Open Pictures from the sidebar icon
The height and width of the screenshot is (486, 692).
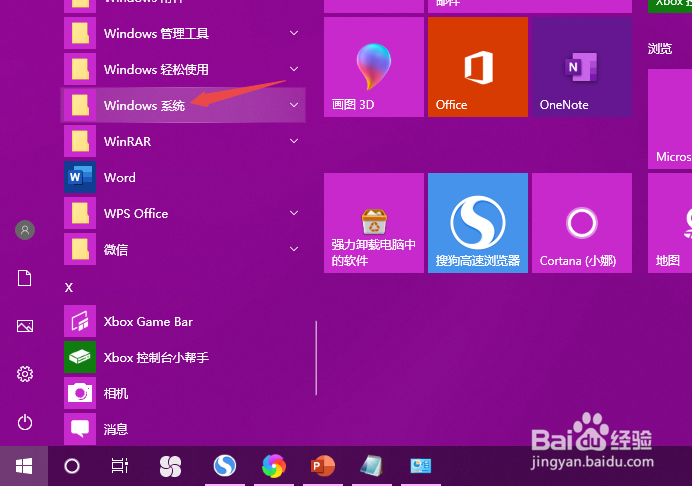pos(25,326)
